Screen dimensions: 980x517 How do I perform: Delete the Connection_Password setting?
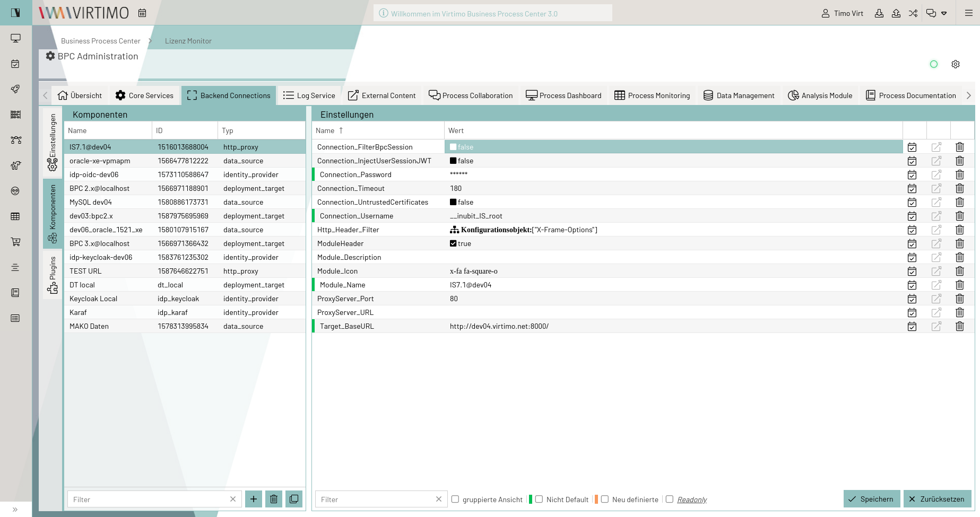pos(960,174)
